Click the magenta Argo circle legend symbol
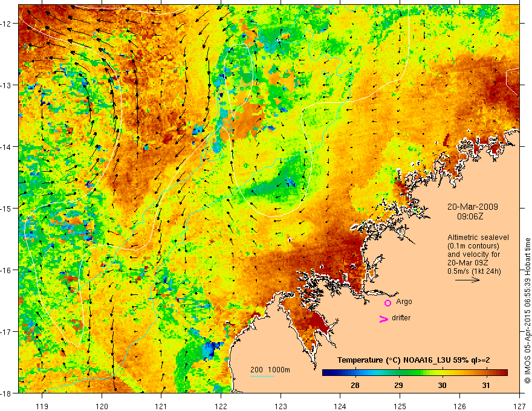Image resolution: width=532 pixels, height=411 pixels. 388,303
